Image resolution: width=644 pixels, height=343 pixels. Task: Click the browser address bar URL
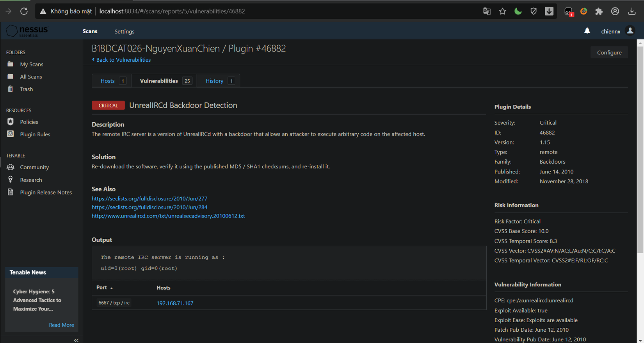click(172, 11)
